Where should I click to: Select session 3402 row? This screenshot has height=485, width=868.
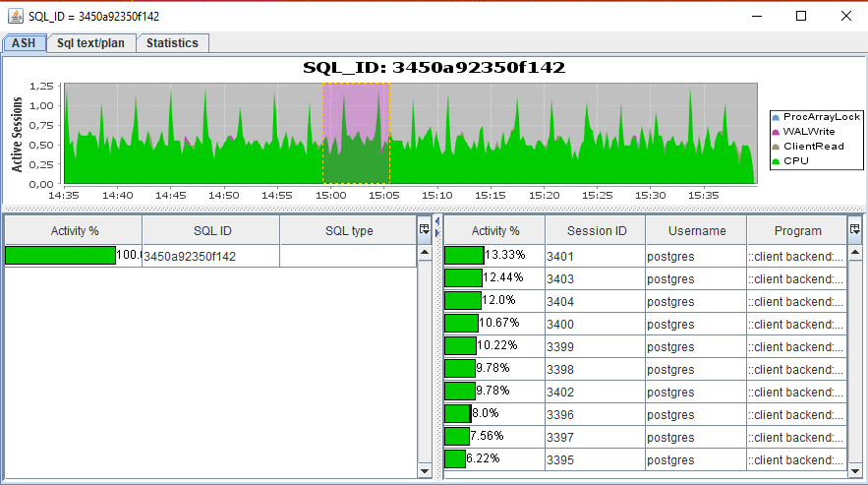point(646,392)
